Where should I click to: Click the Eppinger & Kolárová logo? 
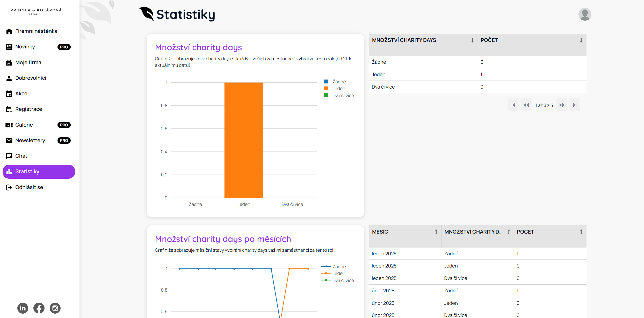coord(34,12)
